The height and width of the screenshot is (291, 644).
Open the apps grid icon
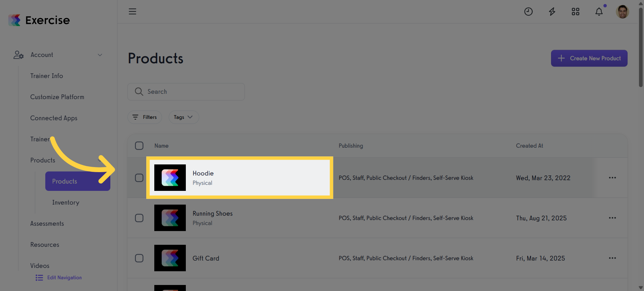(x=576, y=12)
